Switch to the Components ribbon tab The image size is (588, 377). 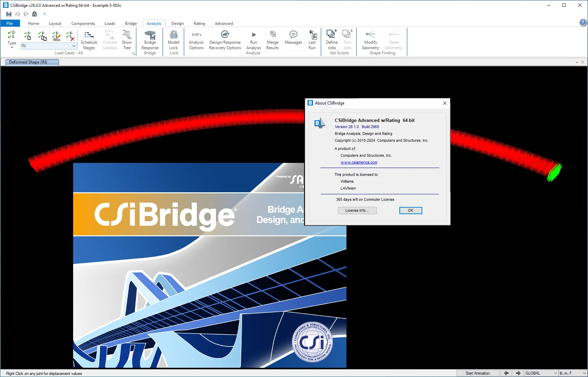coord(83,23)
